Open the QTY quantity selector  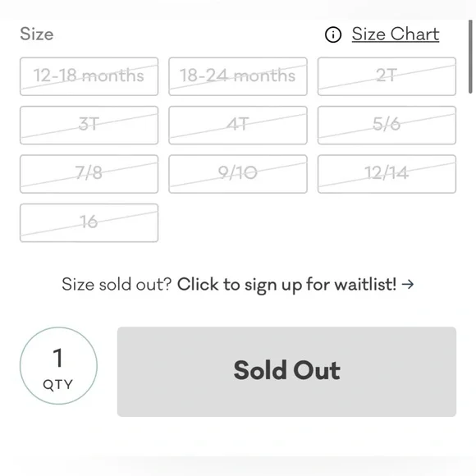click(x=58, y=366)
